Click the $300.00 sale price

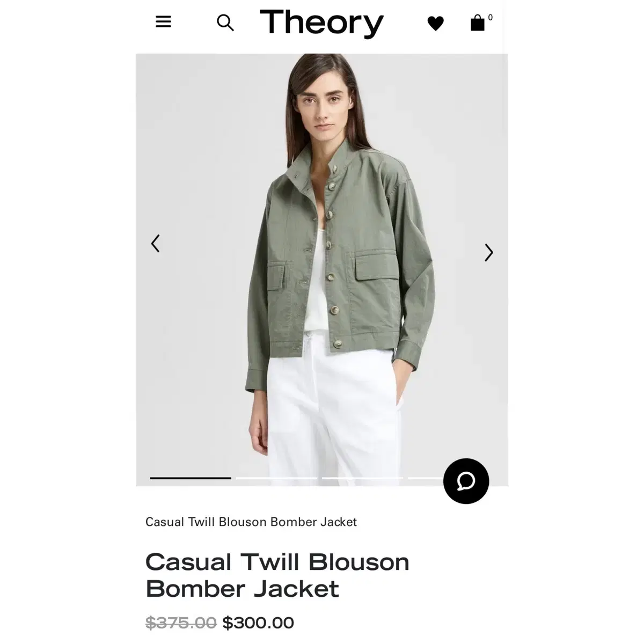click(258, 623)
